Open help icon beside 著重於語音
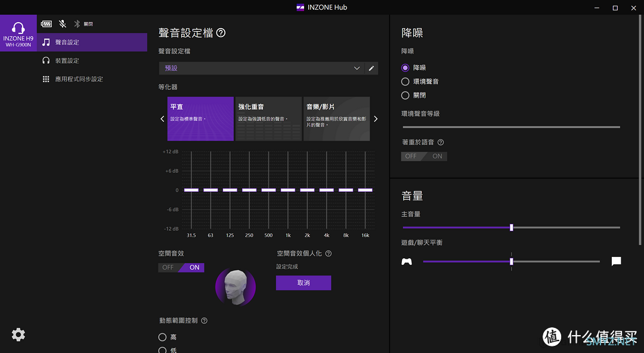Screen dimensions: 644x353 tap(441, 142)
